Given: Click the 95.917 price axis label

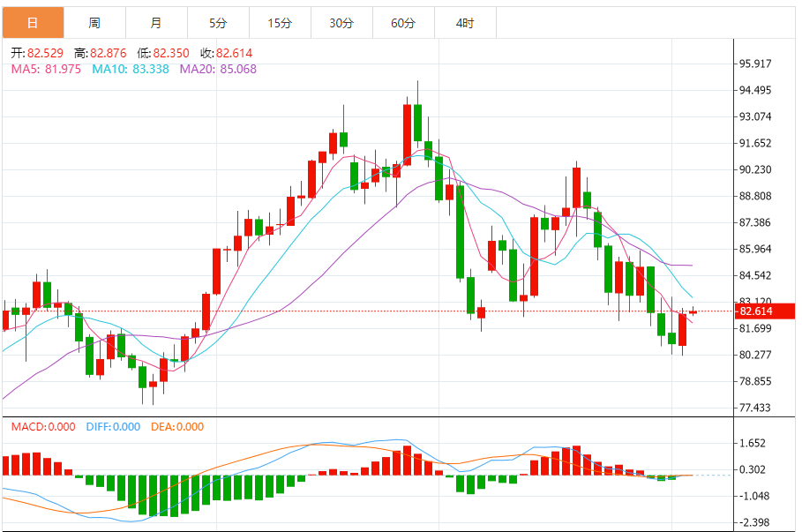Looking at the screenshot, I should coord(755,64).
